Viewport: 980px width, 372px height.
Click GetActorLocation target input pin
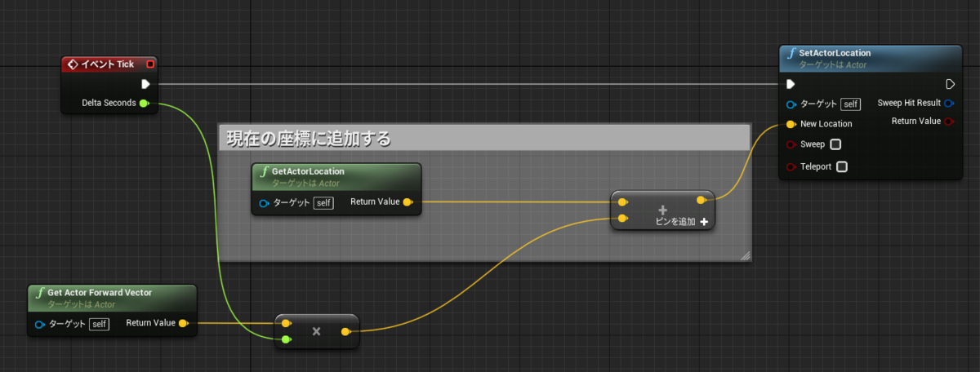(x=264, y=202)
